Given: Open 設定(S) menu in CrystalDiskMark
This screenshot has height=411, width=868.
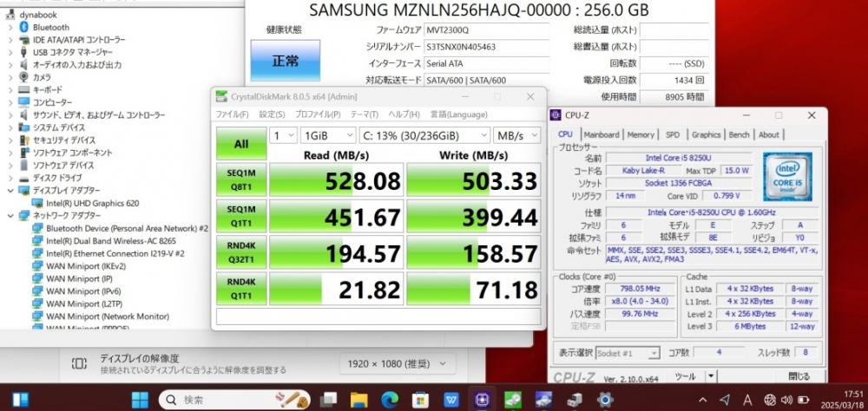Looking at the screenshot, I should (x=272, y=114).
